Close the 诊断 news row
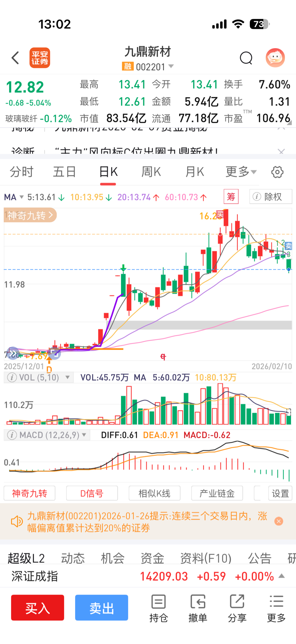This screenshot has height=644, width=296. (x=281, y=151)
